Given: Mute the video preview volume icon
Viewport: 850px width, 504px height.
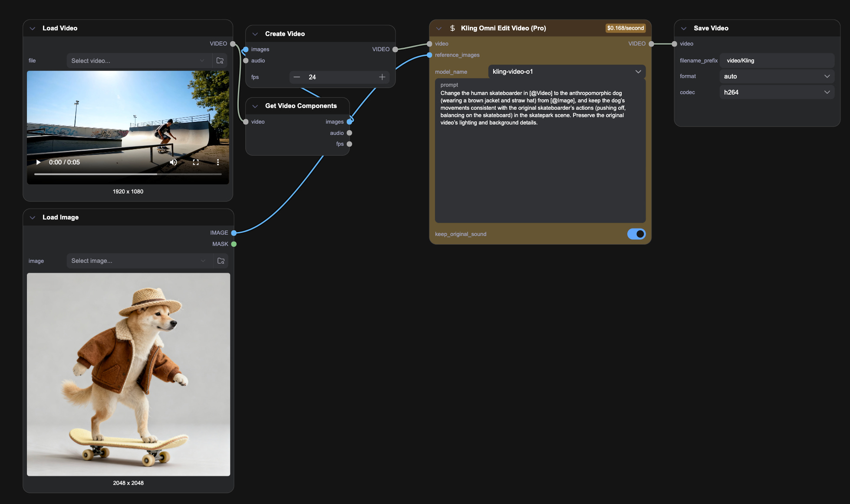Looking at the screenshot, I should pos(173,162).
